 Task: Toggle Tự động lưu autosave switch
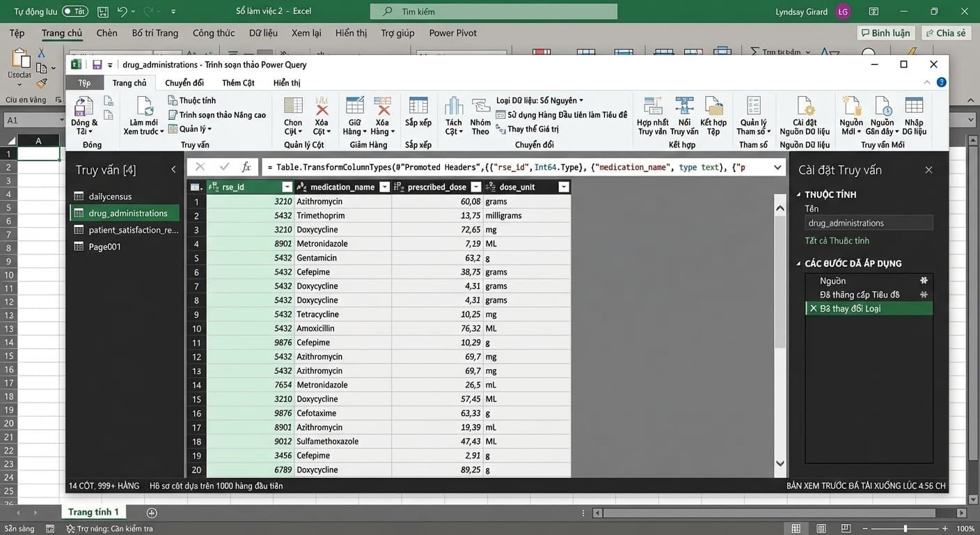75,11
